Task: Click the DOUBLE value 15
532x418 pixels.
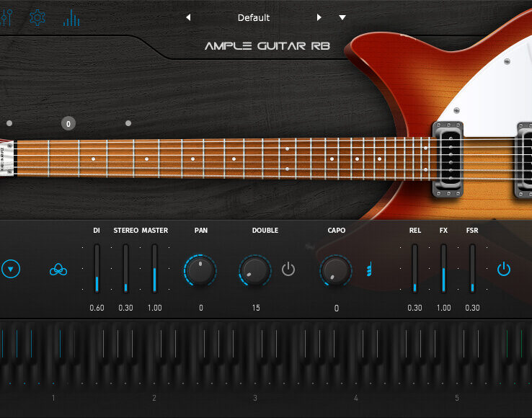Action: click(x=256, y=308)
